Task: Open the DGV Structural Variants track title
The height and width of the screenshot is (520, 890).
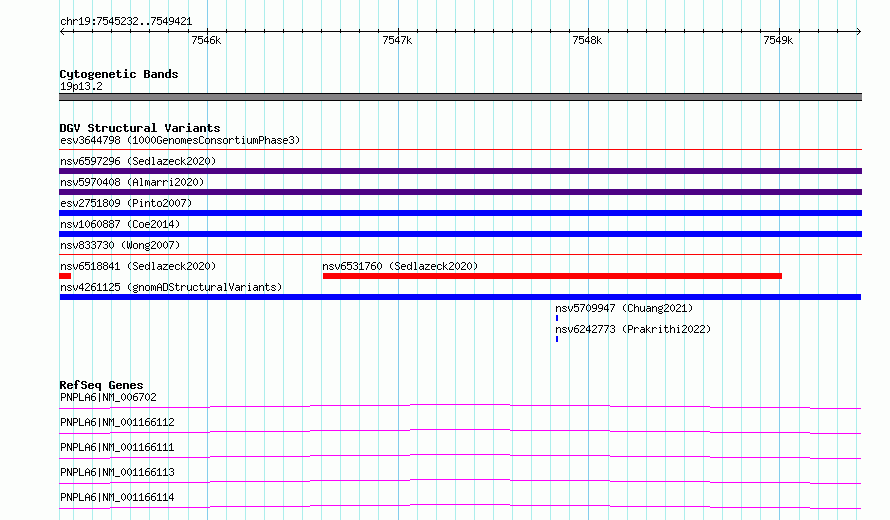Action: tap(140, 128)
